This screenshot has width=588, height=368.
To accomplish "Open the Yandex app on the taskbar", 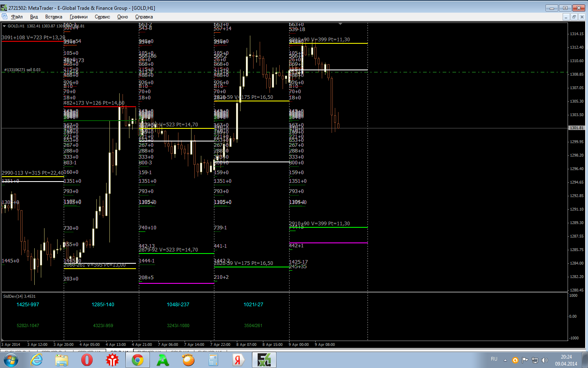I will 238,360.
